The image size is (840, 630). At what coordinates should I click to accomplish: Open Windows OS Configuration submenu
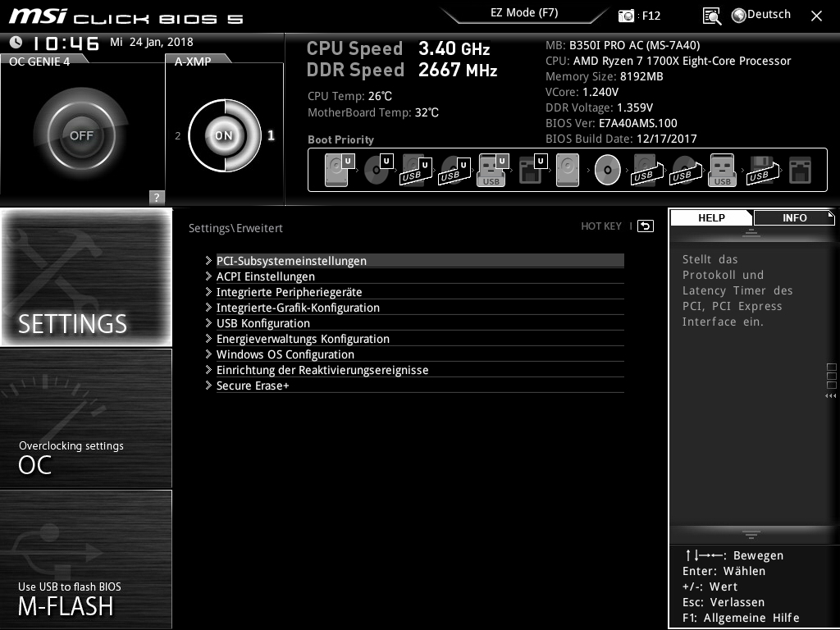(414, 354)
